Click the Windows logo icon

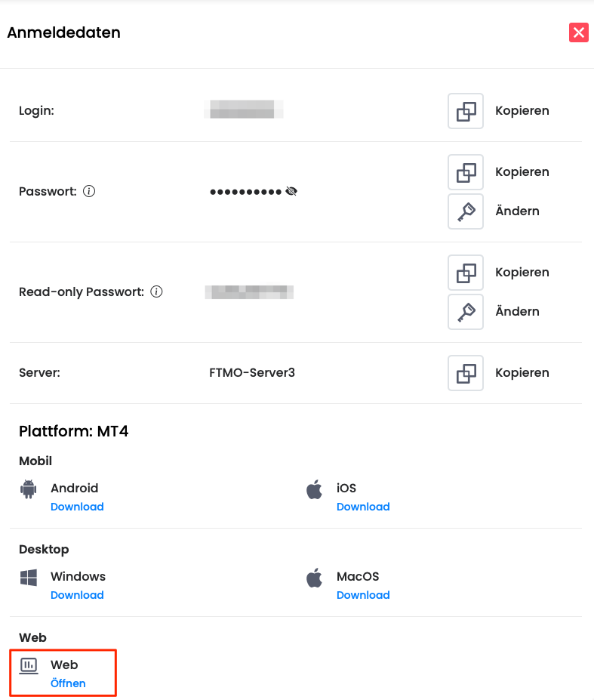pos(29,578)
